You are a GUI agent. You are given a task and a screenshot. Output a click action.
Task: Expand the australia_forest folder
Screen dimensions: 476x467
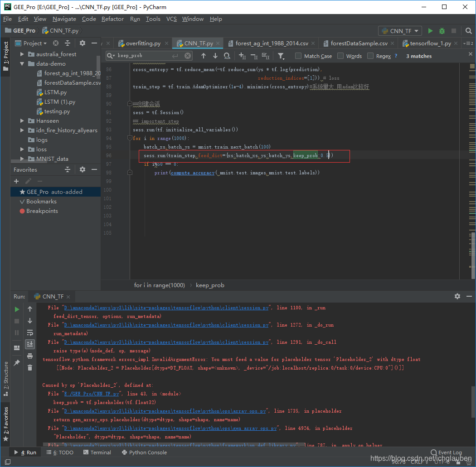click(x=22, y=54)
